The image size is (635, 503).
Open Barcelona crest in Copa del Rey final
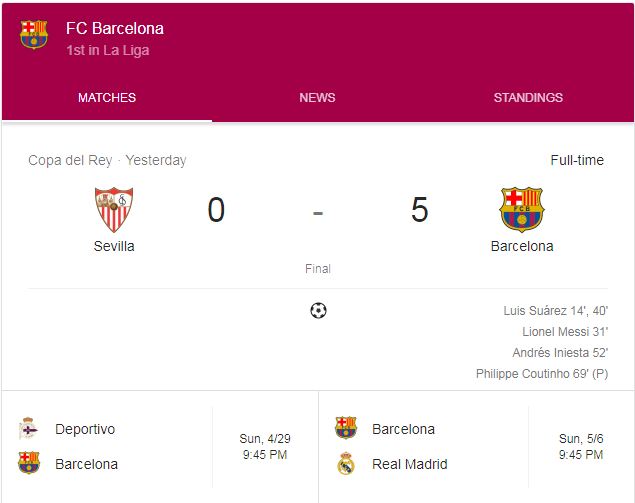click(x=522, y=209)
